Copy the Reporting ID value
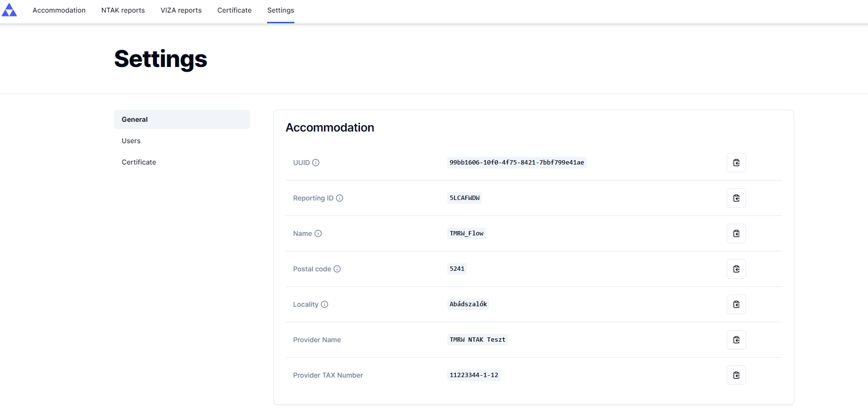This screenshot has width=868, height=414. point(736,198)
